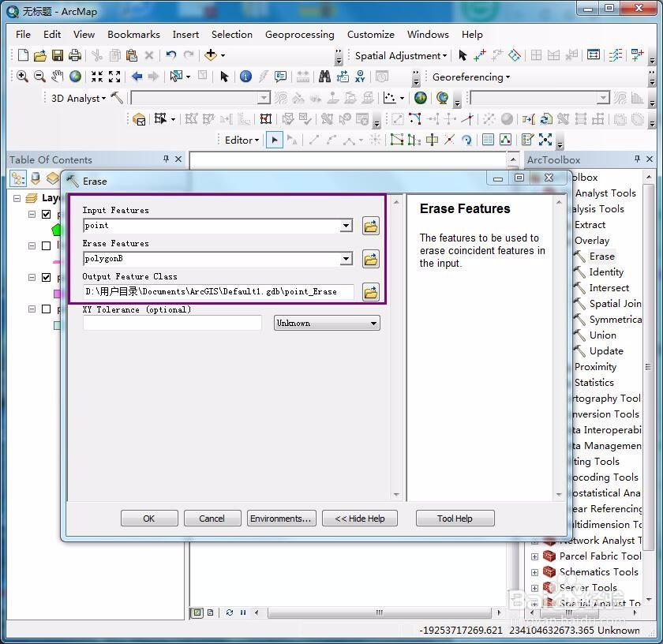Open a map document via folder icon
This screenshot has width=663, height=644.
[x=39, y=55]
